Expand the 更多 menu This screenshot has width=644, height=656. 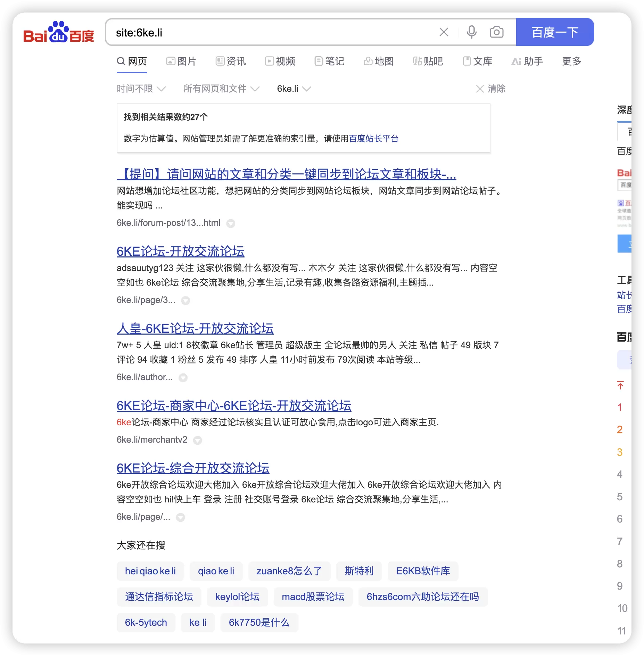572,61
